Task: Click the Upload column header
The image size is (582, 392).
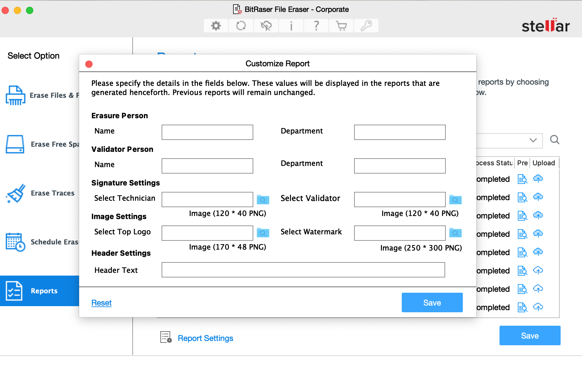Action: (x=544, y=163)
